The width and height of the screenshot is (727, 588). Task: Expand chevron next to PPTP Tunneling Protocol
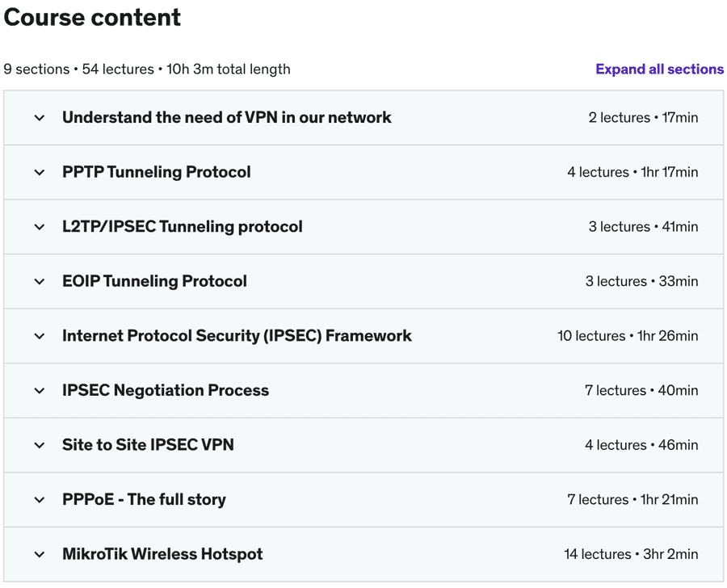coord(40,172)
